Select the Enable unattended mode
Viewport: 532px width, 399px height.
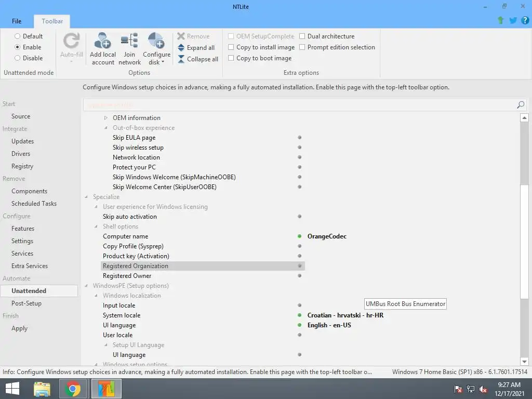(17, 47)
